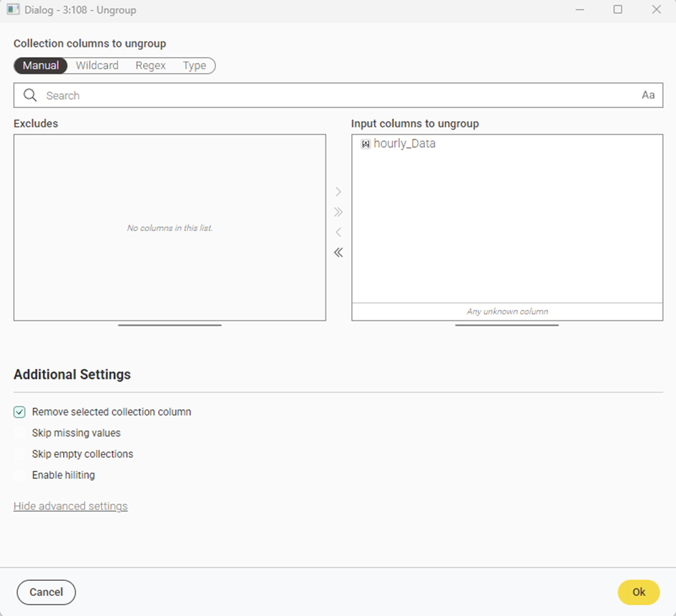
Task: Turn on Enable hiliting checkbox
Action: click(19, 475)
